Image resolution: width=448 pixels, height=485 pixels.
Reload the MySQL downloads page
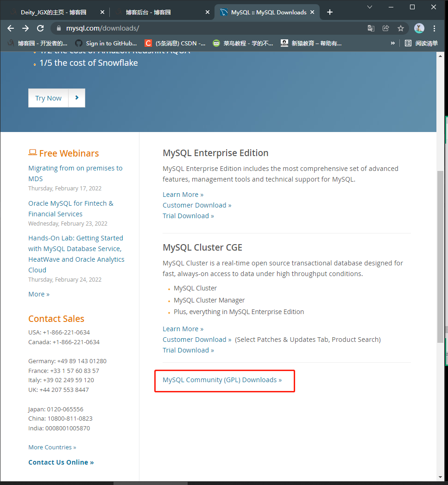click(x=40, y=28)
